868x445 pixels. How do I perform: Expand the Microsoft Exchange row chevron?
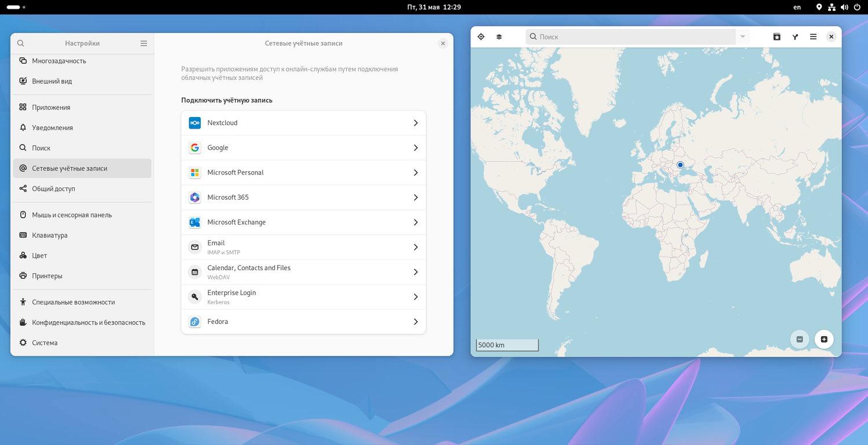click(415, 223)
